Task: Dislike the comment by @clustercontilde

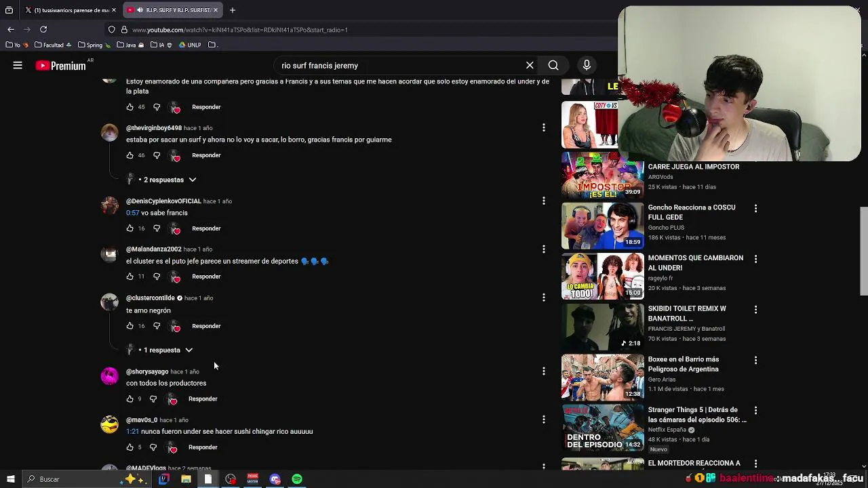Action: pyautogui.click(x=157, y=326)
